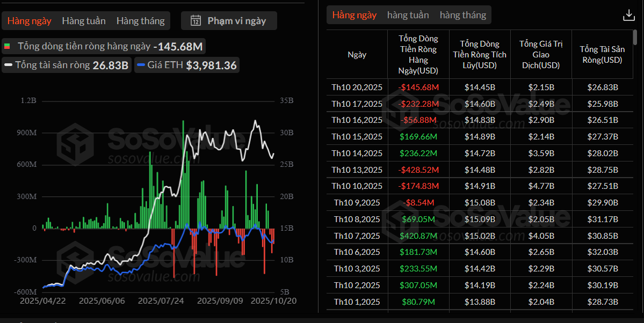Click Tổng Dòng Tiền Ròng Tích Lũy header
Viewport: 644px width, 323px height.
click(x=480, y=55)
